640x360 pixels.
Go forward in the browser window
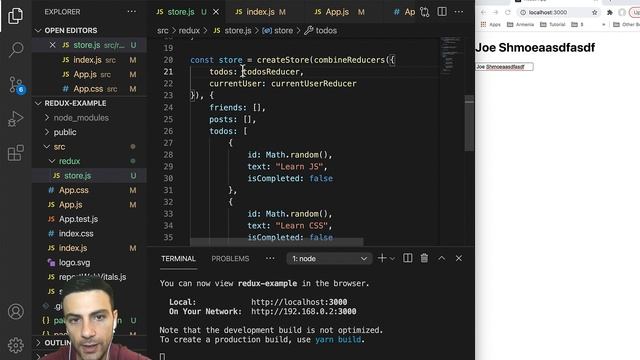pyautogui.click(x=495, y=12)
